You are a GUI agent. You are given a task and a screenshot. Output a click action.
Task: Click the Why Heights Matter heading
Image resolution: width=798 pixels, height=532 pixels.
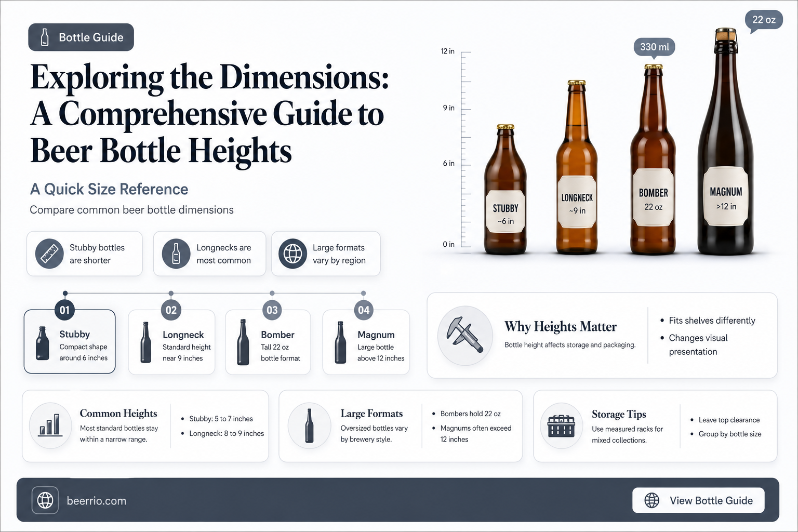pyautogui.click(x=560, y=326)
